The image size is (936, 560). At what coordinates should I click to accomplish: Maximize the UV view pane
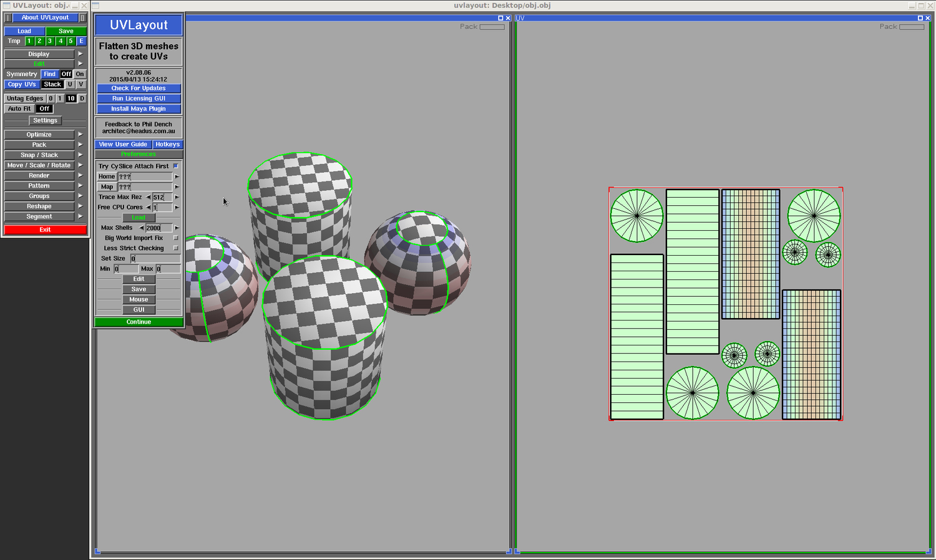920,18
